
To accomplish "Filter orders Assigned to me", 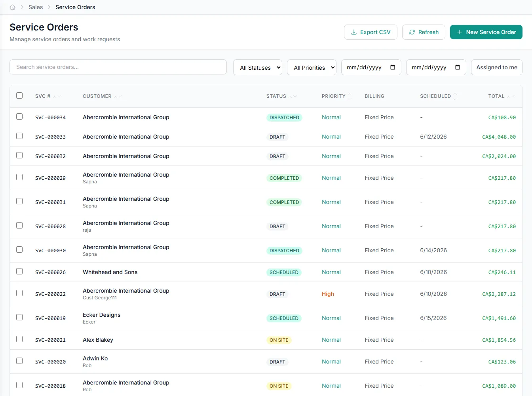I will pyautogui.click(x=497, y=67).
